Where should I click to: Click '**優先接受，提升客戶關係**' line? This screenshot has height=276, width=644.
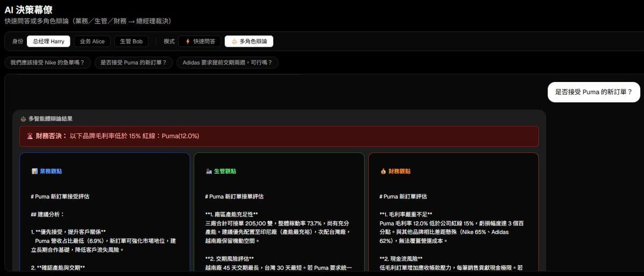68,232
